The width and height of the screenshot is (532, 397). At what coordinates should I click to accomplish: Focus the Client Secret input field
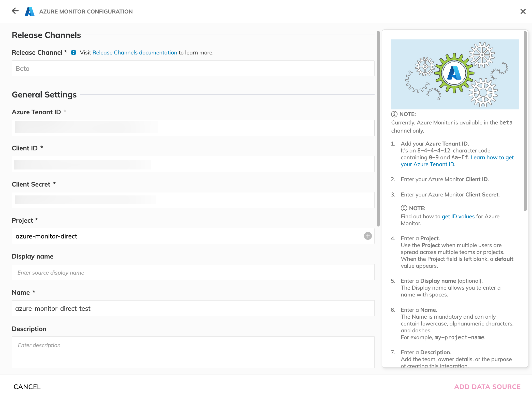193,200
